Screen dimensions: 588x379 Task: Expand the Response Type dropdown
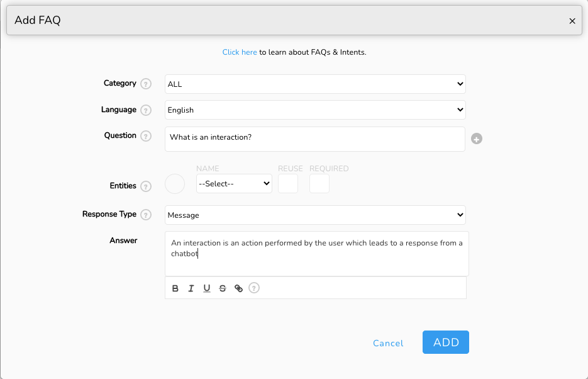click(315, 215)
